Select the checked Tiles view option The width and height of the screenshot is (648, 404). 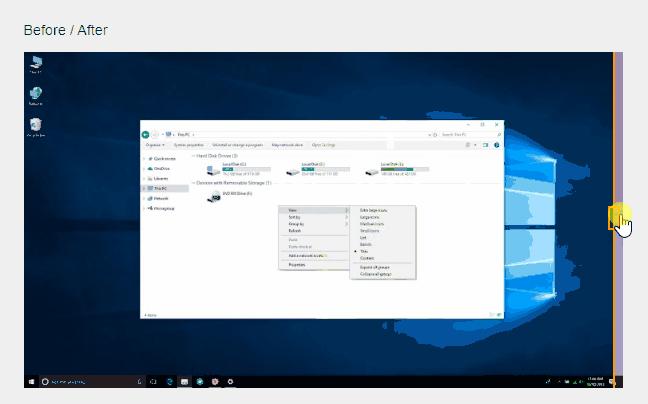click(383, 251)
